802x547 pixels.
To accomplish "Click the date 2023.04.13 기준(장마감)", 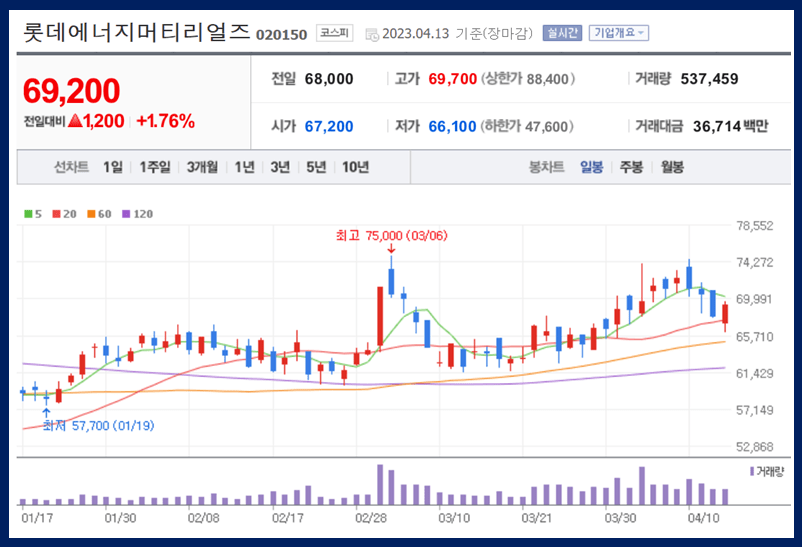I will tap(457, 34).
